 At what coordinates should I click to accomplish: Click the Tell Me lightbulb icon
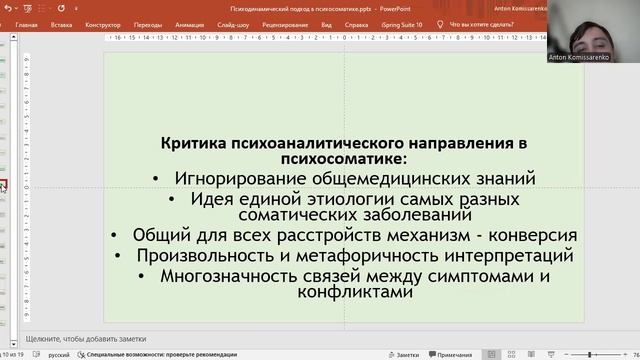pos(440,24)
